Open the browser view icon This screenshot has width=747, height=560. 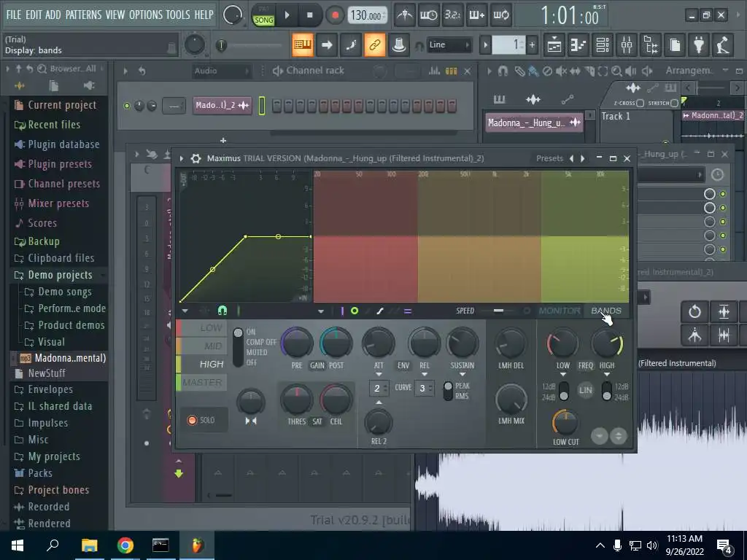[x=651, y=44]
